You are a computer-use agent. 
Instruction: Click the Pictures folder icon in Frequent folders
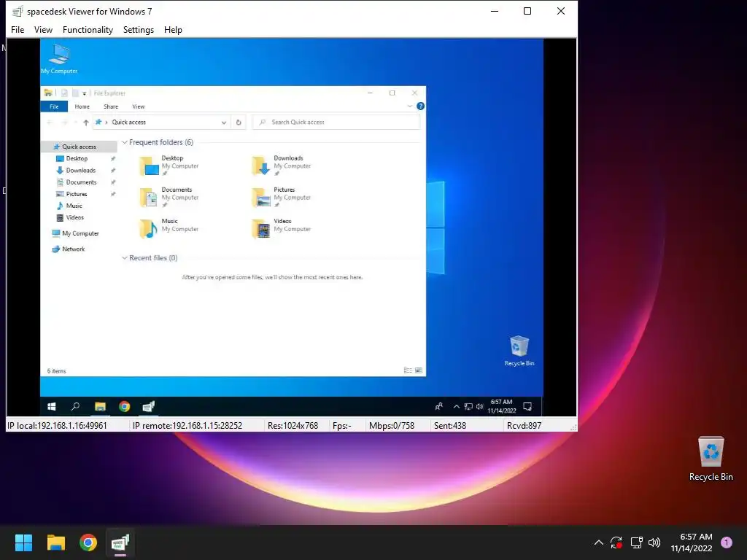tap(261, 198)
